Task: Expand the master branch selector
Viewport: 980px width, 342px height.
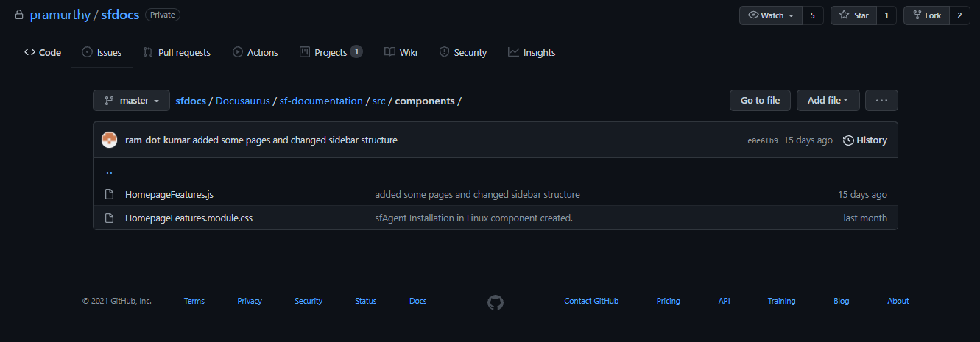Action: tap(131, 101)
